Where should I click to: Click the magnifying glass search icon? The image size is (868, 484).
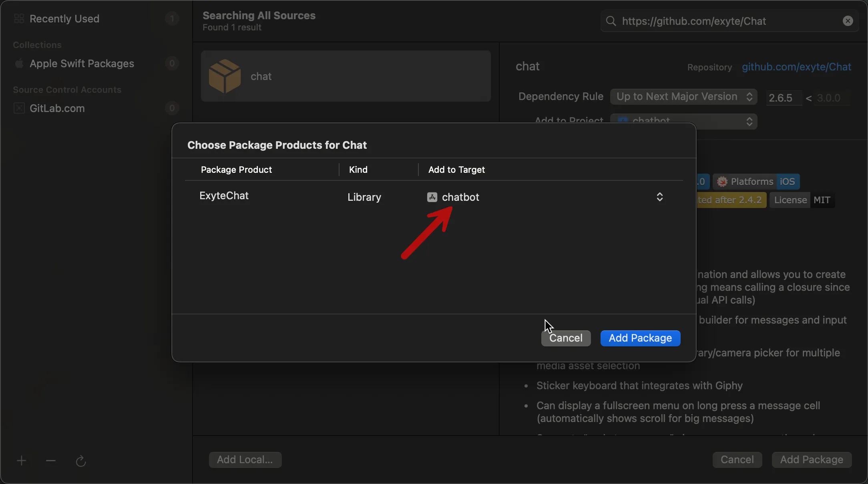[x=611, y=21]
